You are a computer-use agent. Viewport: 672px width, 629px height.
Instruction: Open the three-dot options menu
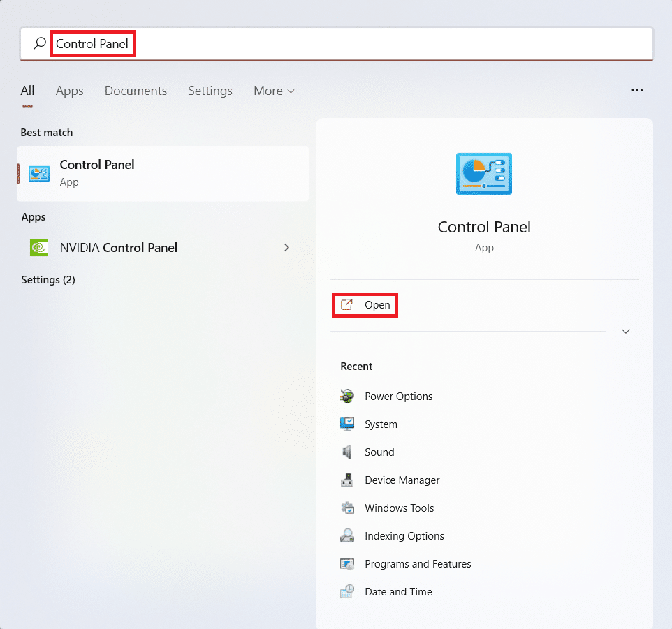(636, 91)
